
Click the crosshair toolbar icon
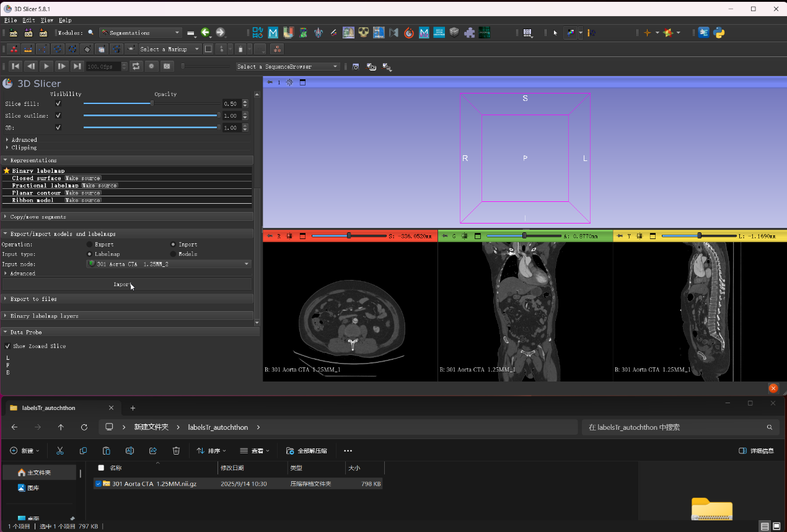(x=648, y=33)
